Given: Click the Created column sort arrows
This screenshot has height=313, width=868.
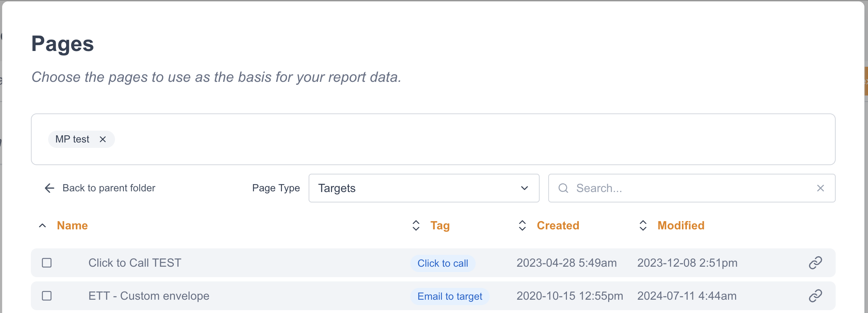Looking at the screenshot, I should (x=522, y=225).
